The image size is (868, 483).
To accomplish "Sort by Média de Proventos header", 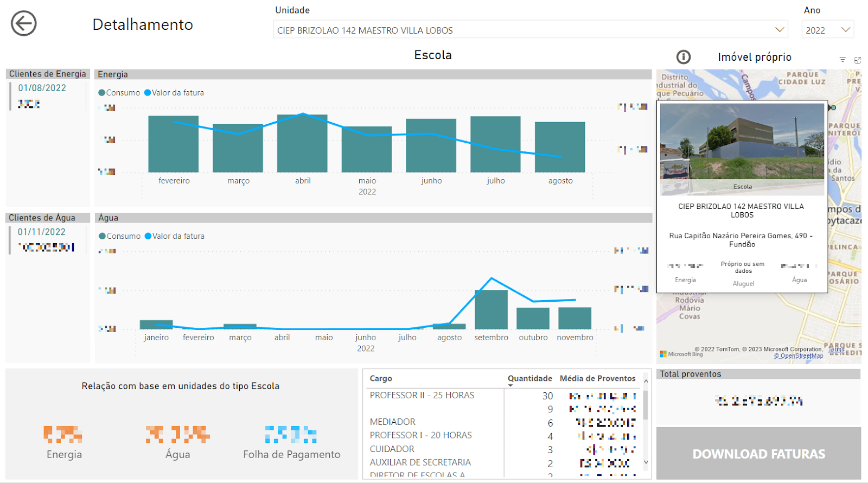I will click(x=597, y=378).
